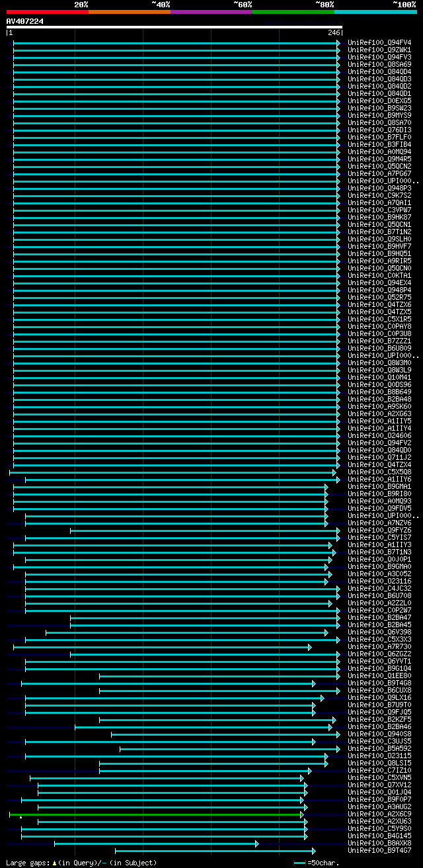Image resolution: width=423 pixels, height=868 pixels.
Task: Select the UniRef100_C4JC32 label
Action: coord(379,589)
